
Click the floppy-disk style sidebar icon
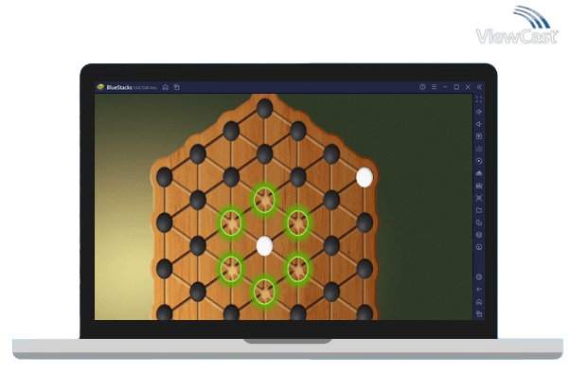(x=479, y=186)
